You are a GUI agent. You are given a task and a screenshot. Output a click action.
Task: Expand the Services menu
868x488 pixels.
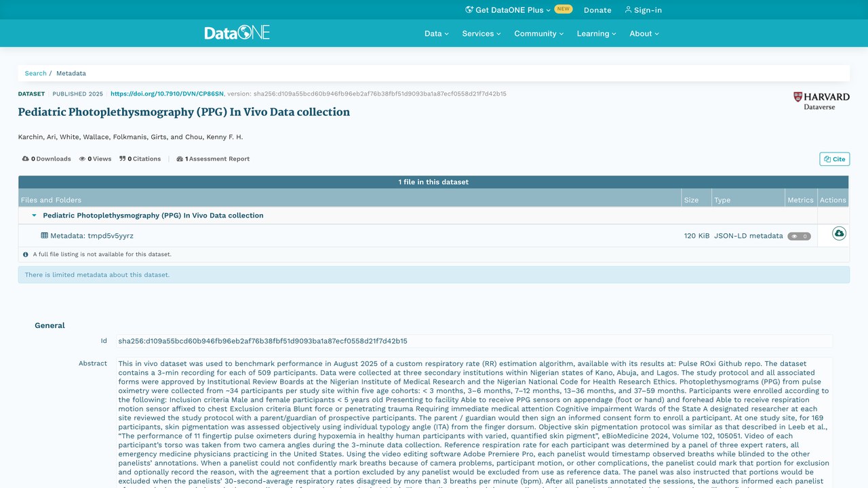click(481, 33)
